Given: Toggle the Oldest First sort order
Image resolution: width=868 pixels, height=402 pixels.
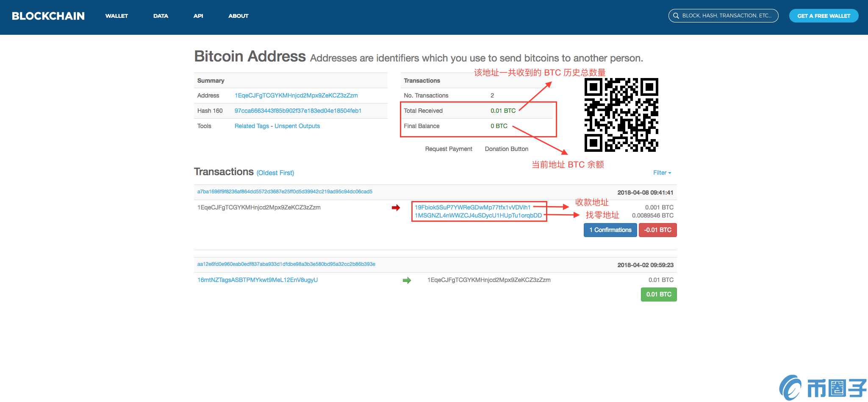Looking at the screenshot, I should click(275, 173).
